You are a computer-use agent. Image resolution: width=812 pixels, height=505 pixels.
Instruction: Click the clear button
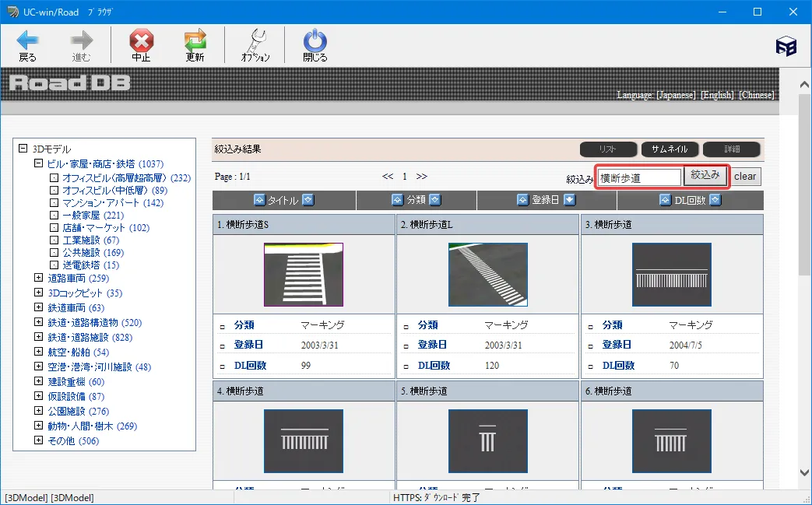click(x=745, y=177)
